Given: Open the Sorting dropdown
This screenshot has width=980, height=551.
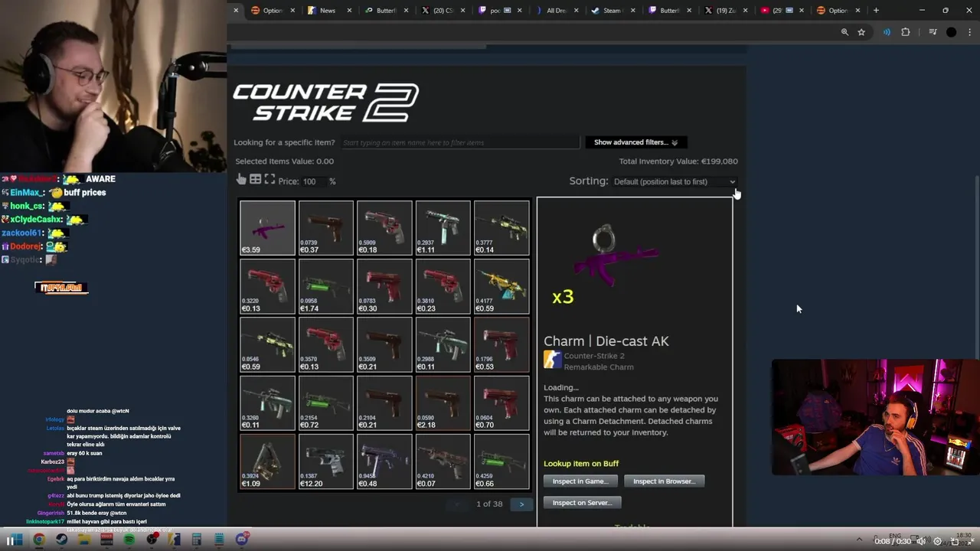Looking at the screenshot, I should [x=674, y=182].
